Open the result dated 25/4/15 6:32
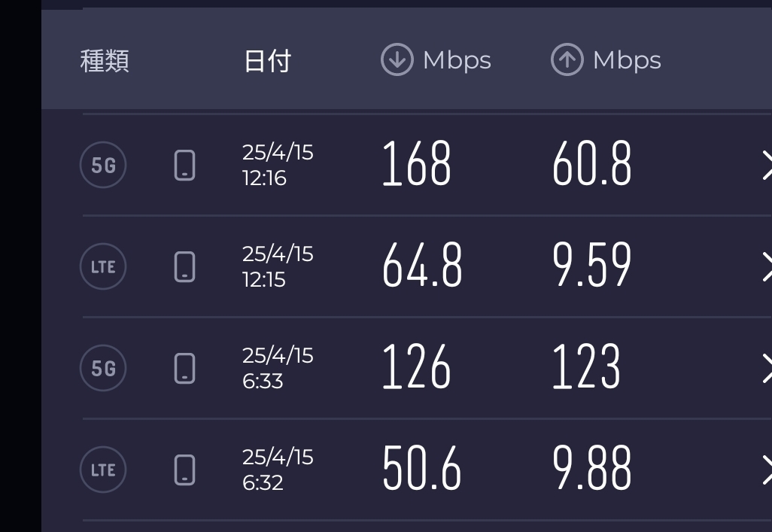Viewport: 772px width, 532px height. (277, 470)
